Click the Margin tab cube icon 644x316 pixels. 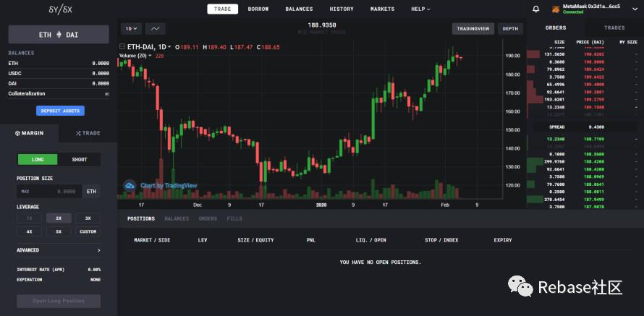pos(17,133)
